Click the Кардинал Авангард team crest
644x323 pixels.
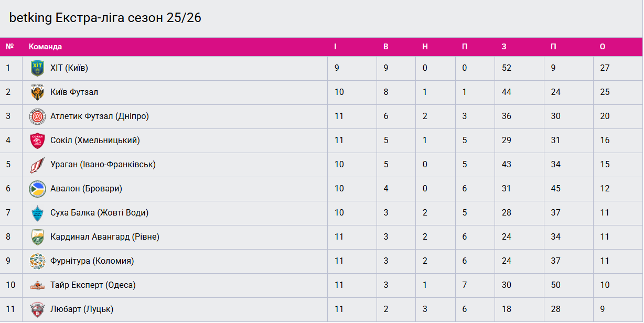click(37, 237)
